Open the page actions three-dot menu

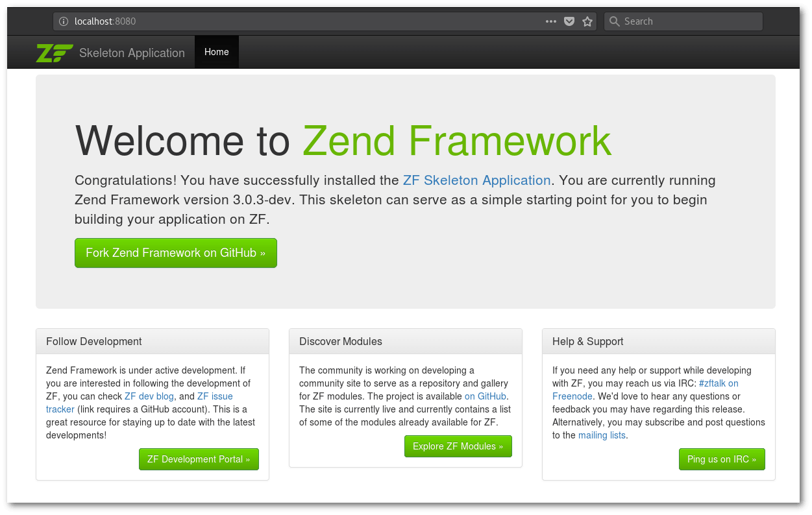pos(551,21)
